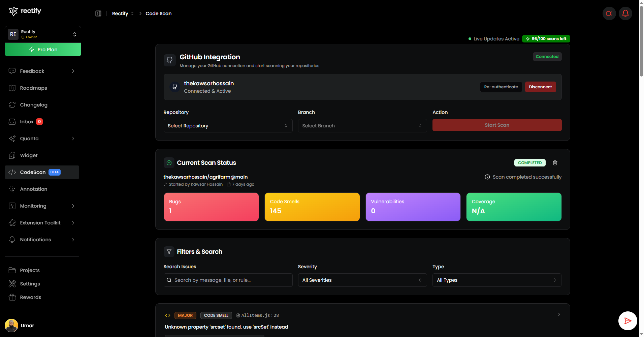The image size is (644, 337).
Task: Open Annotation in the sidebar
Action: [42, 189]
